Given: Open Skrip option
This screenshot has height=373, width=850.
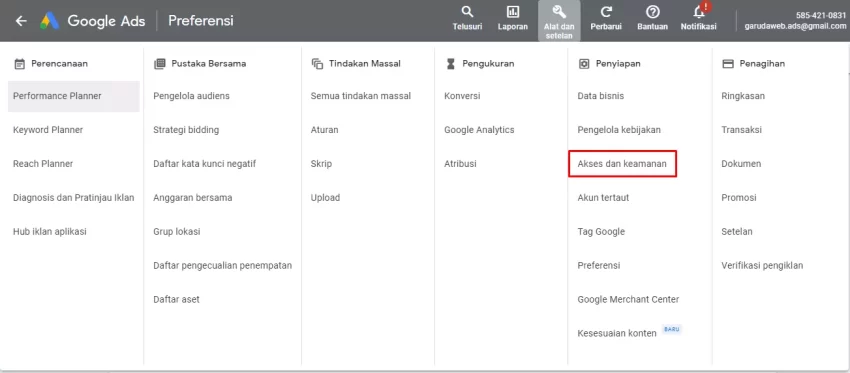Looking at the screenshot, I should (321, 164).
